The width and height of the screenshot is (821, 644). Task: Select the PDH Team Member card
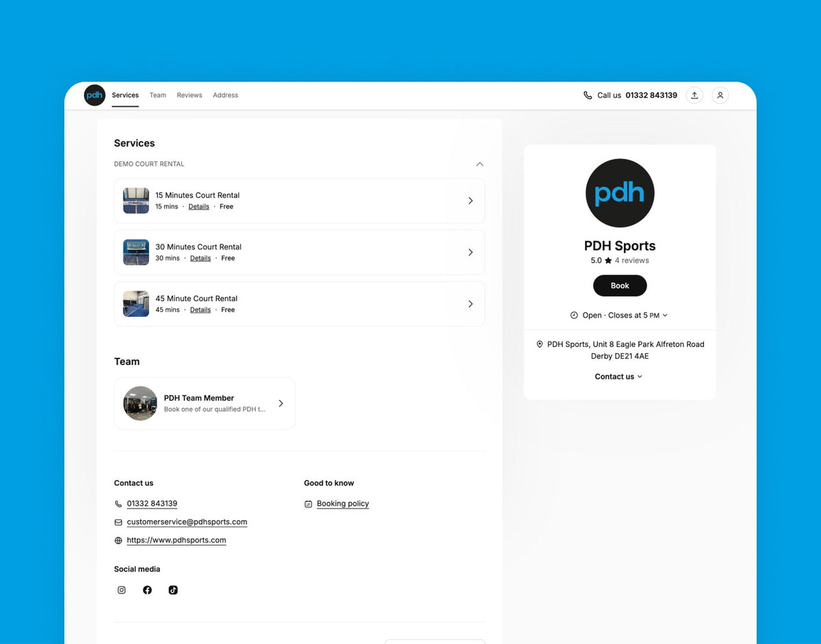[x=205, y=403]
